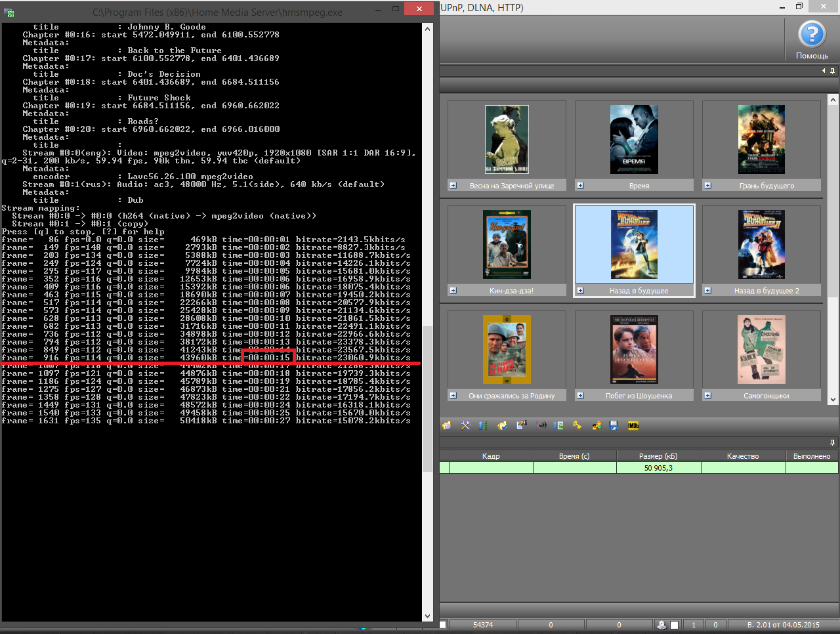Select the Грань будущего movie thumbnail
840x634 pixels.
click(x=761, y=139)
